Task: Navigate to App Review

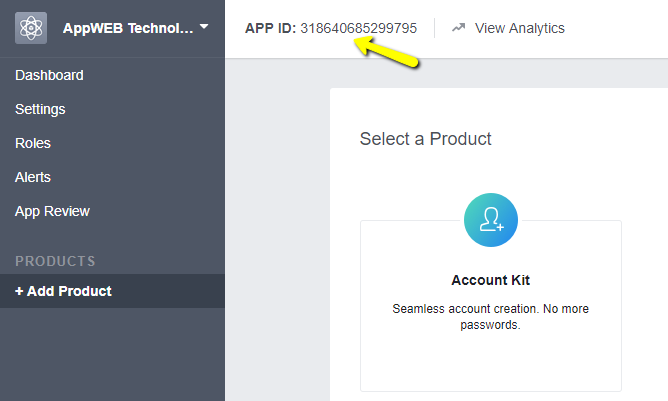Action: [52, 211]
